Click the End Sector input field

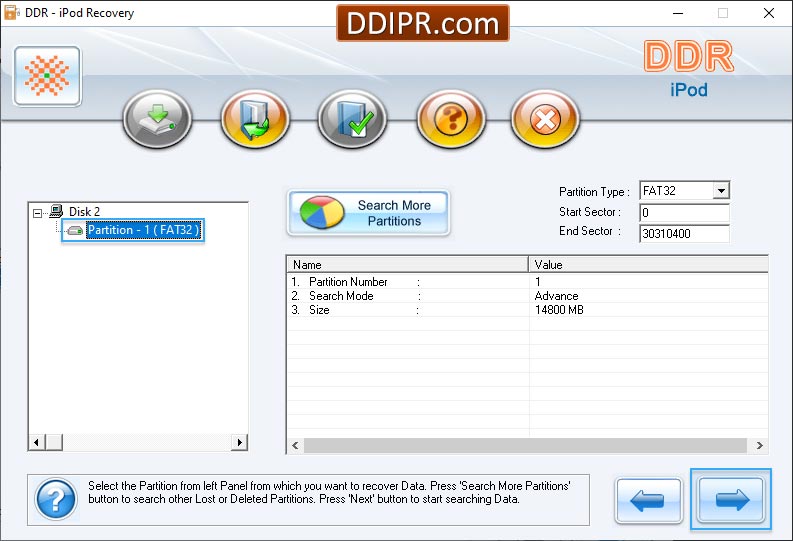[684, 234]
